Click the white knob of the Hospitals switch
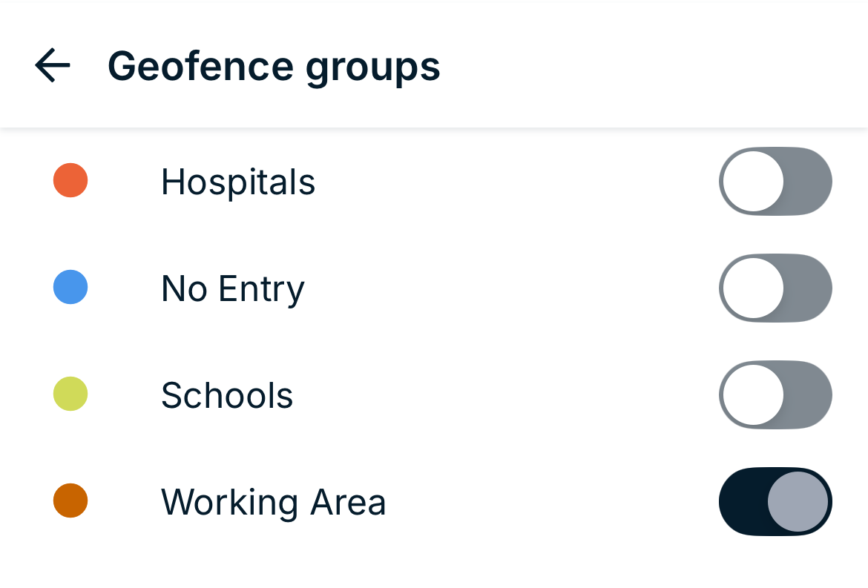This screenshot has height=588, width=868. tap(753, 182)
